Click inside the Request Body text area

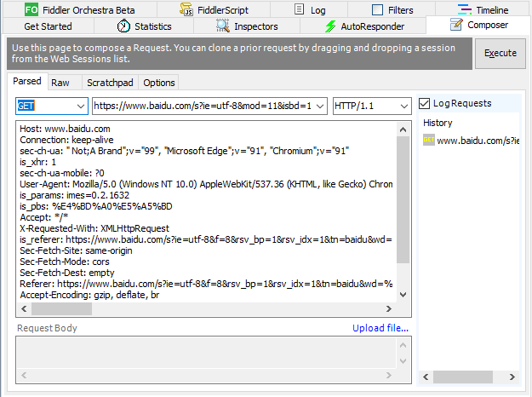[206, 353]
